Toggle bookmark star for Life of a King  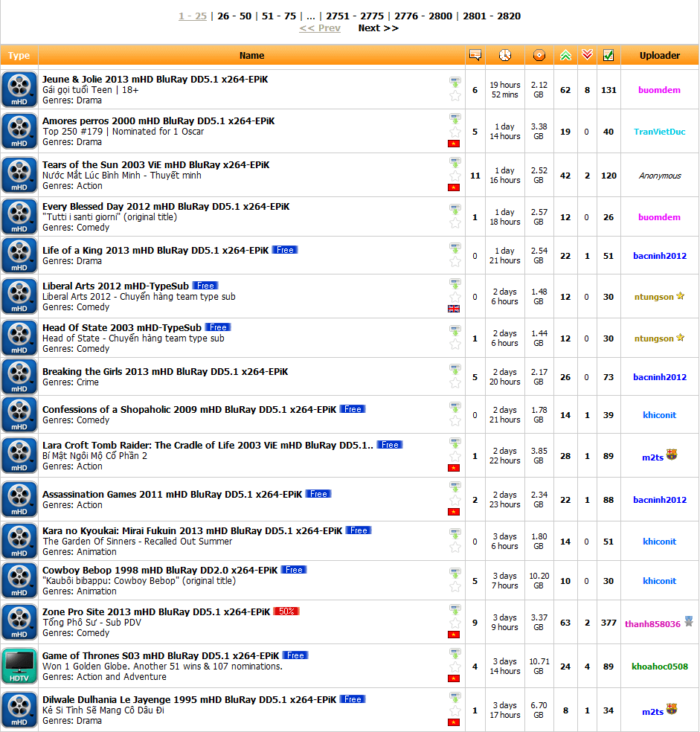click(455, 261)
